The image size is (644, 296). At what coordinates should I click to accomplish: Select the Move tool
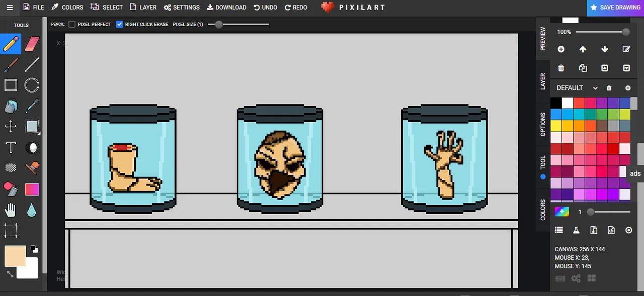pos(11,127)
